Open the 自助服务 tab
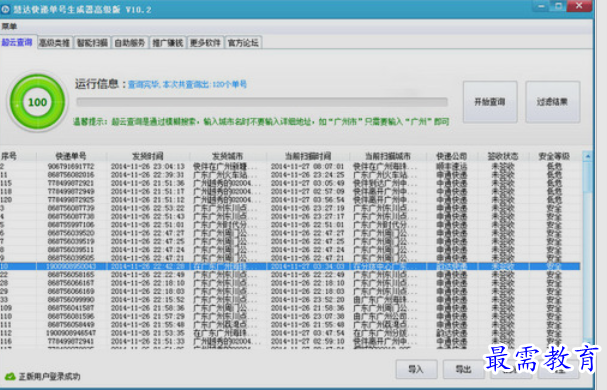The image size is (607, 390). [130, 43]
